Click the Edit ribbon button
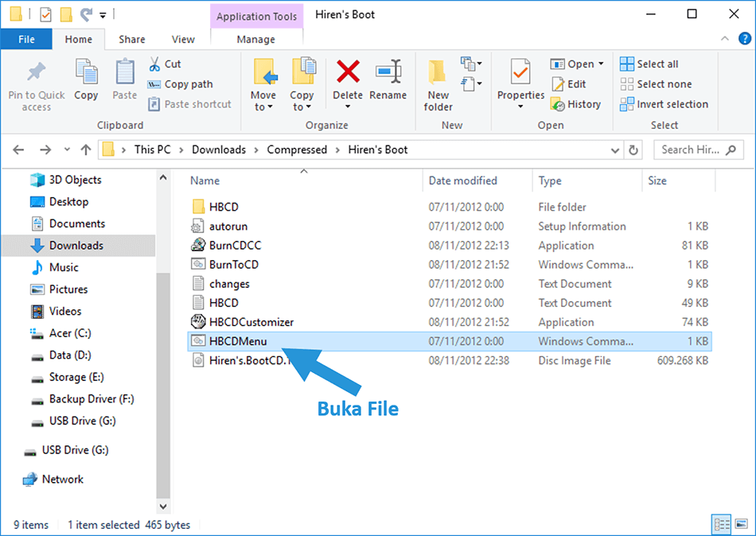The image size is (756, 536). coord(569,84)
